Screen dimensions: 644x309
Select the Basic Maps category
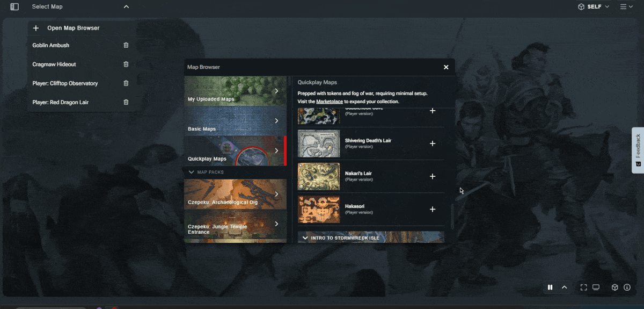coord(235,121)
